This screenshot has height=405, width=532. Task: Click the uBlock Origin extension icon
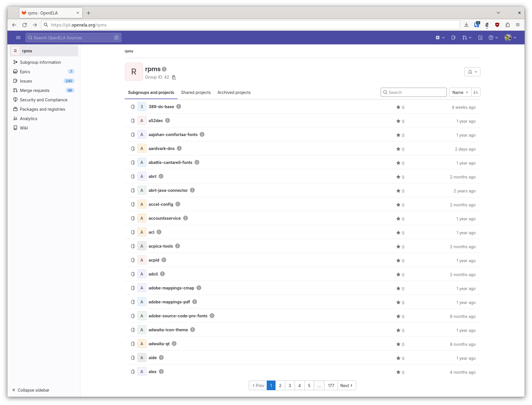(x=497, y=25)
